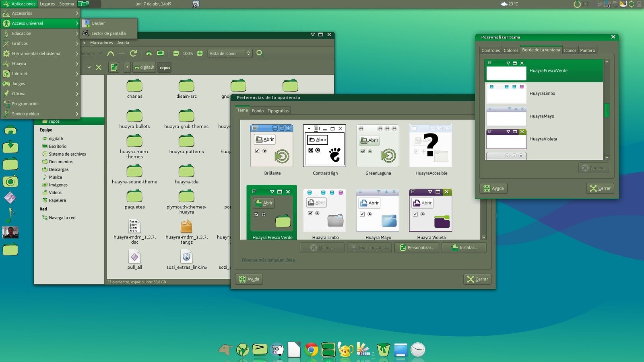The image size is (644, 362).
Task: Switch to the Puntero tab
Action: click(x=588, y=50)
